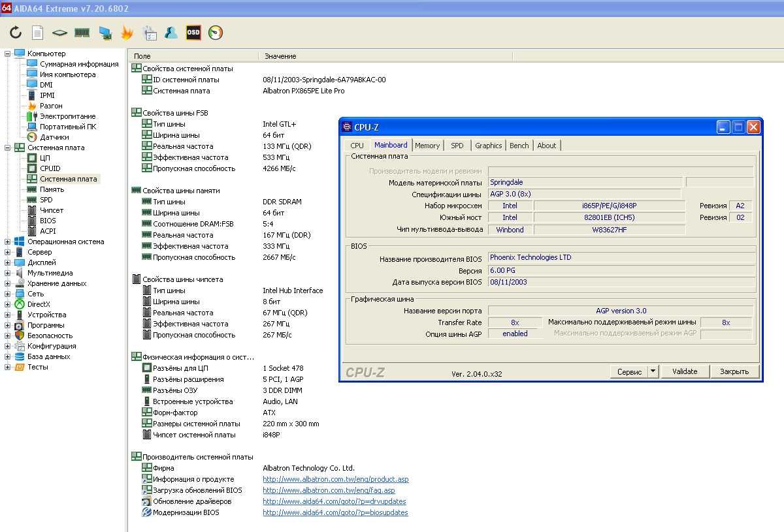Open the Report page icon in toolbar

tap(38, 32)
